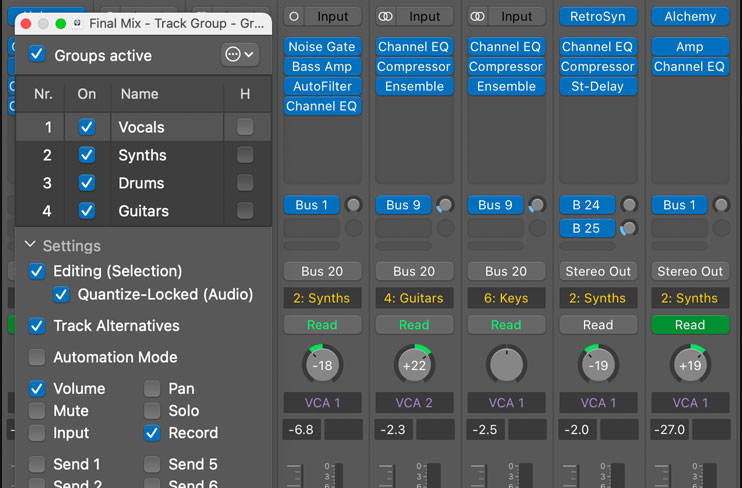Image resolution: width=742 pixels, height=488 pixels.
Task: Open the VCA 2 assignment slot
Action: [414, 403]
